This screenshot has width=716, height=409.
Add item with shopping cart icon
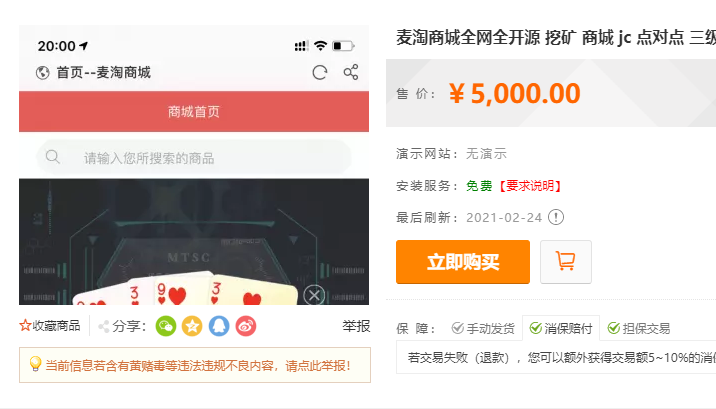tap(566, 262)
